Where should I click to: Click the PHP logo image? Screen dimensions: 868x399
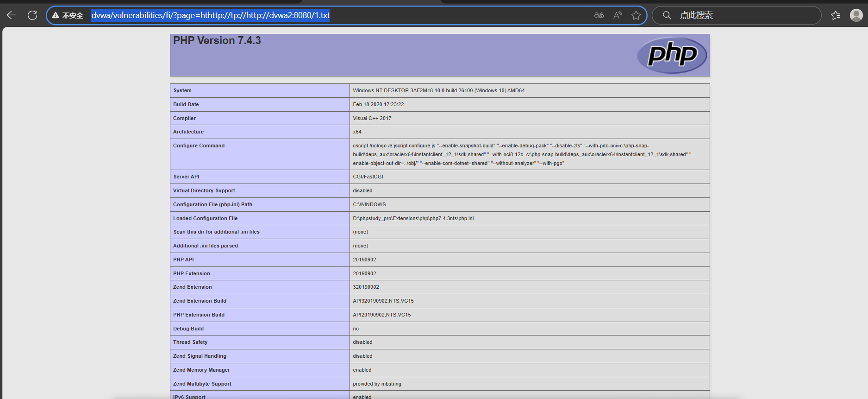(x=672, y=55)
